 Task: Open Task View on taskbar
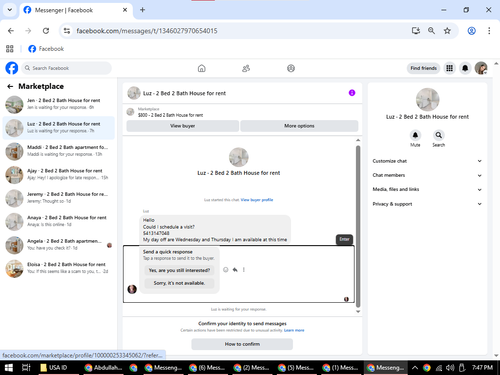pos(26,368)
